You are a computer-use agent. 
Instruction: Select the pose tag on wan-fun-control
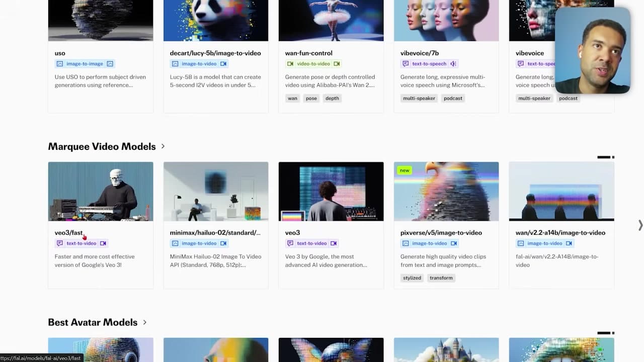311,99
